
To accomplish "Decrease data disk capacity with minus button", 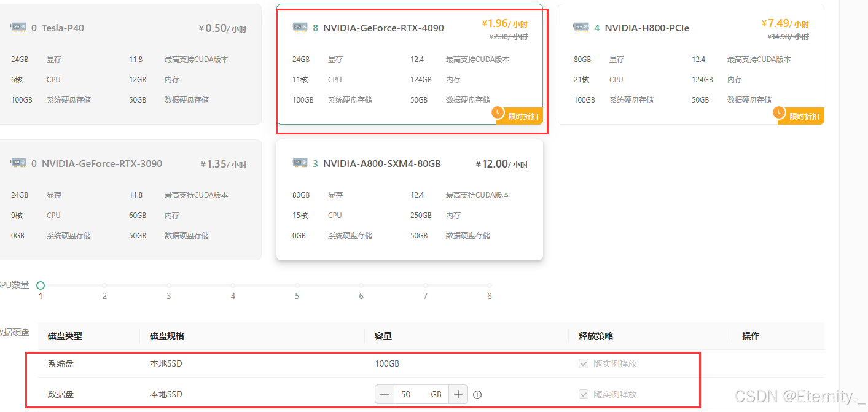I will 385,394.
